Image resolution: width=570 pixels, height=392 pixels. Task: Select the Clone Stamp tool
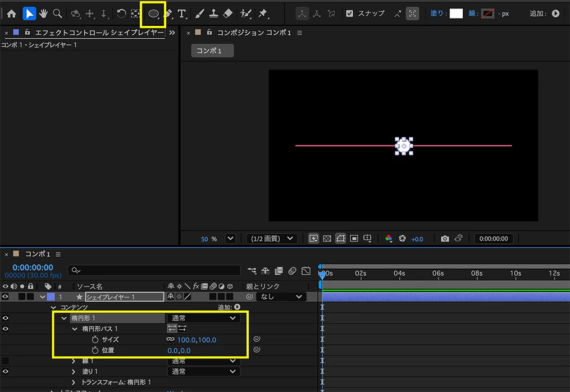pyautogui.click(x=213, y=14)
